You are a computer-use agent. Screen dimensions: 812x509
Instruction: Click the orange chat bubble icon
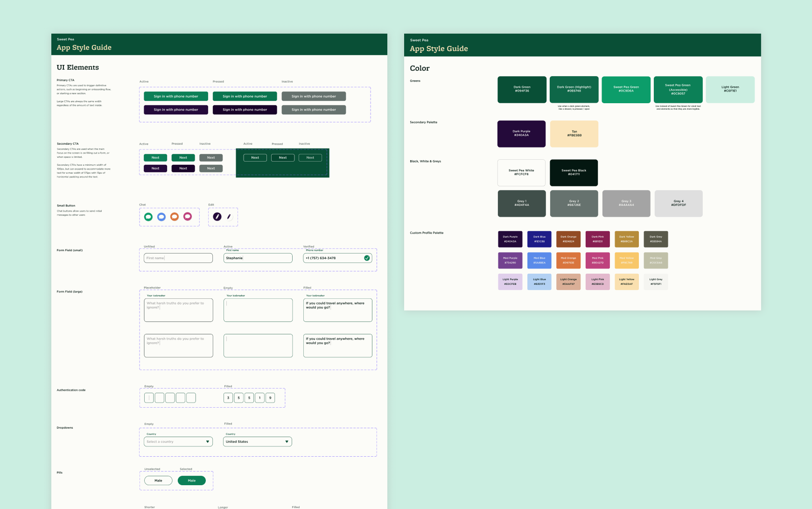coord(175,217)
